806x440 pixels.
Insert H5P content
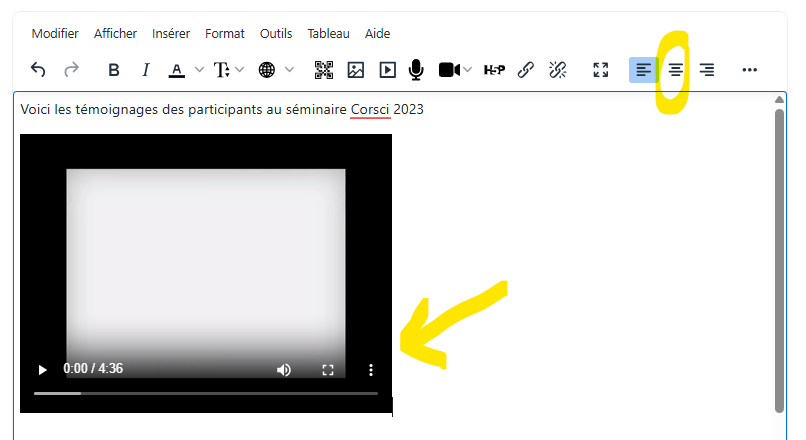point(494,69)
